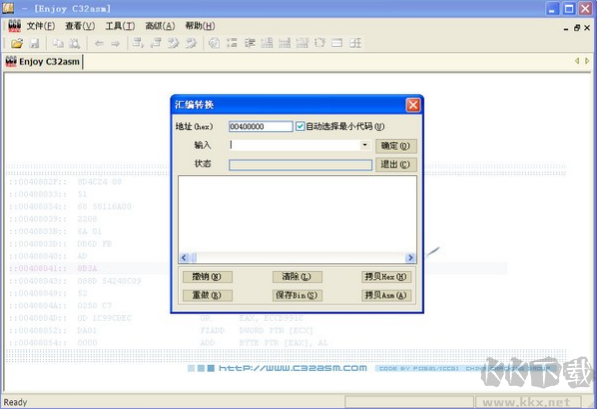Click the rightmost grid layout toolbar icon

point(355,43)
